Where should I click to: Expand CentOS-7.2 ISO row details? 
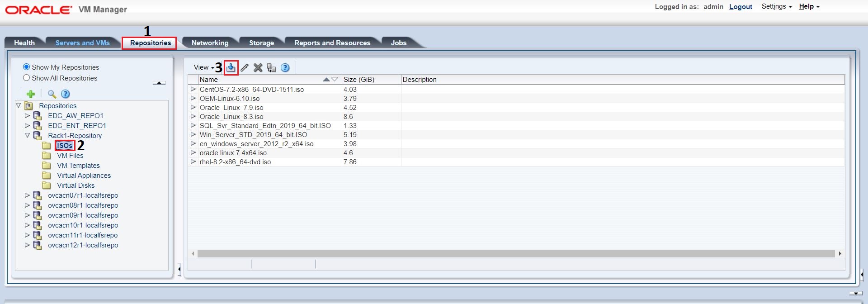point(193,90)
